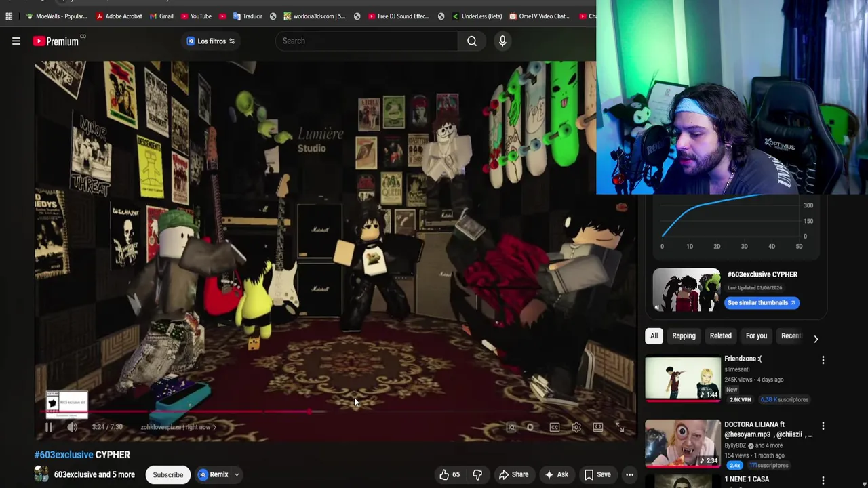Viewport: 868px width, 488px height.
Task: Click the 6.38 K suscriptores badge
Action: click(x=785, y=399)
